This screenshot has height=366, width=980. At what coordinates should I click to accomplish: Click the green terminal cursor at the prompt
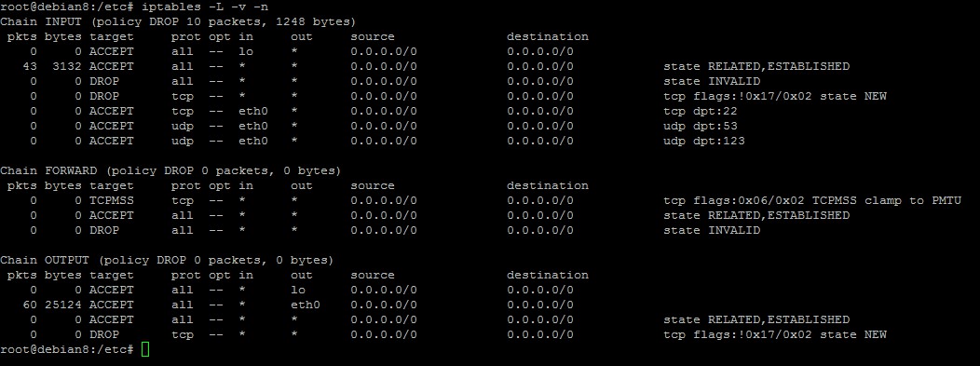point(145,349)
